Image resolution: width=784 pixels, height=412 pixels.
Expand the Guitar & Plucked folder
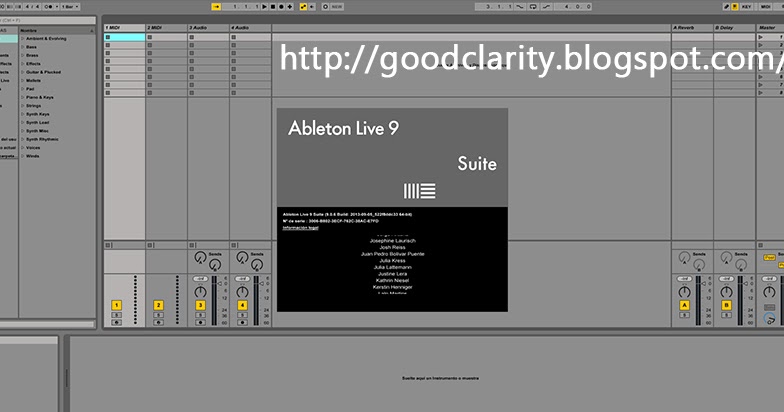tap(22, 72)
